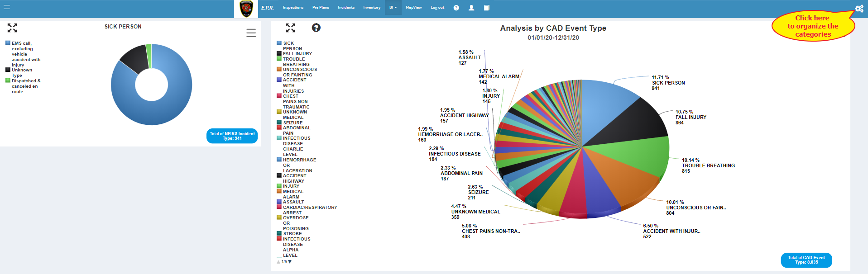Expand the SICK PERSON chart to fullscreen
The width and height of the screenshot is (868, 274).
[12, 28]
